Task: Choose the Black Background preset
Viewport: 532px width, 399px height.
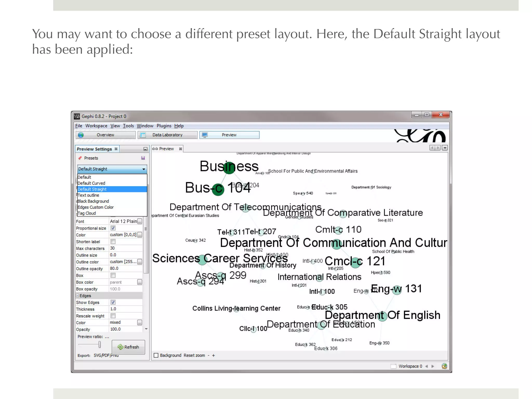Action: [112, 201]
